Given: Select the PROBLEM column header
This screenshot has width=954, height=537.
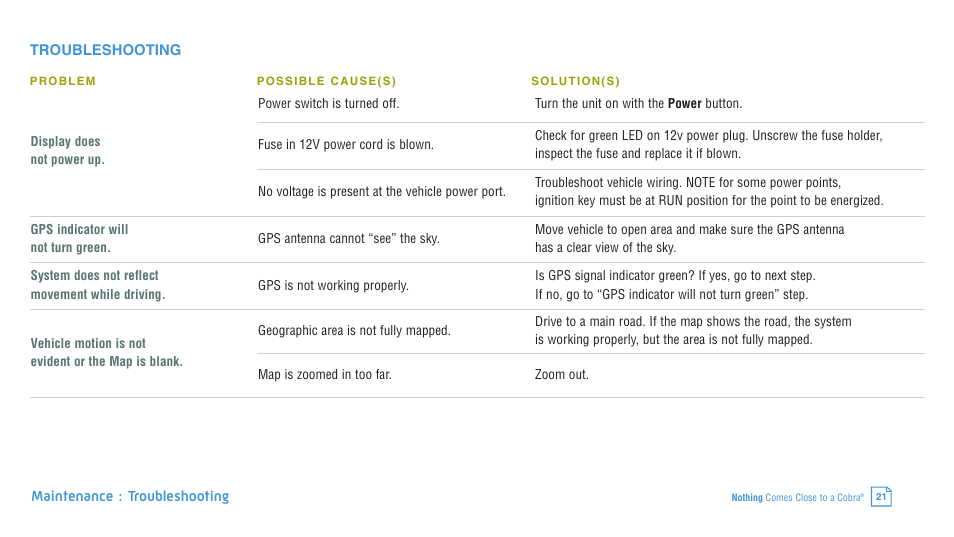Looking at the screenshot, I should pyautogui.click(x=63, y=81).
